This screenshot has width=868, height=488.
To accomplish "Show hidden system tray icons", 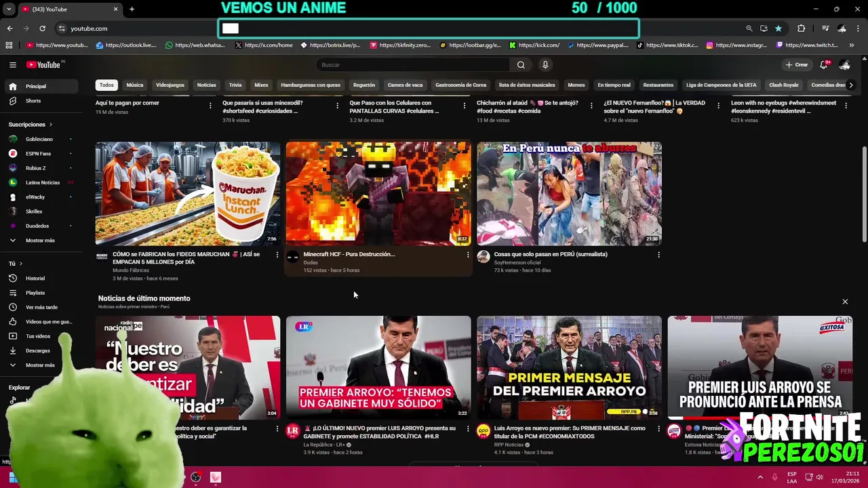I will pos(760,477).
